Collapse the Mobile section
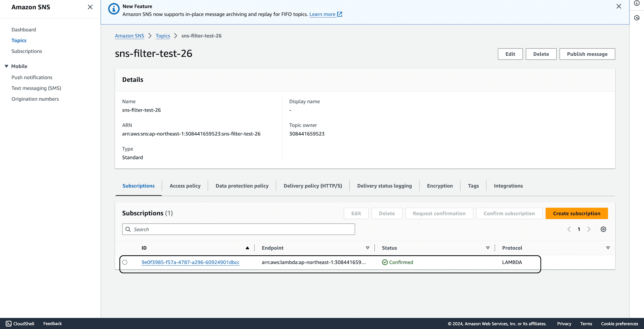Image resolution: width=644 pixels, height=329 pixels. [6, 66]
